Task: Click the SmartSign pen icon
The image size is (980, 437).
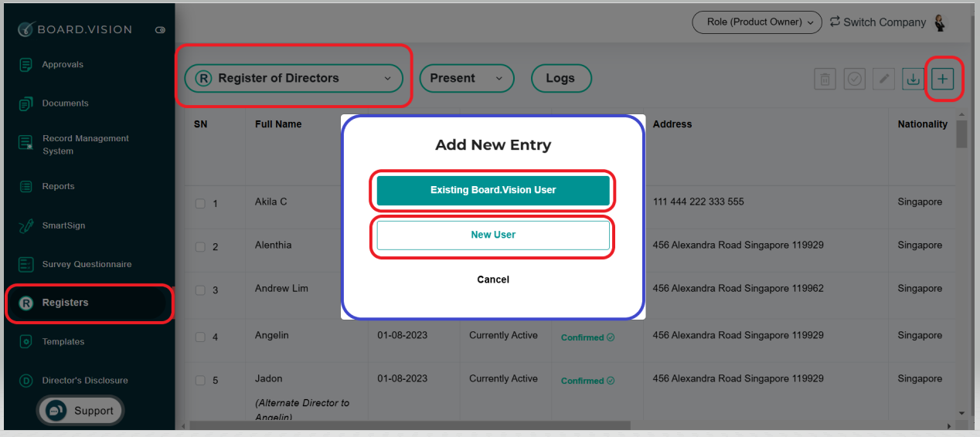Action: coord(26,225)
